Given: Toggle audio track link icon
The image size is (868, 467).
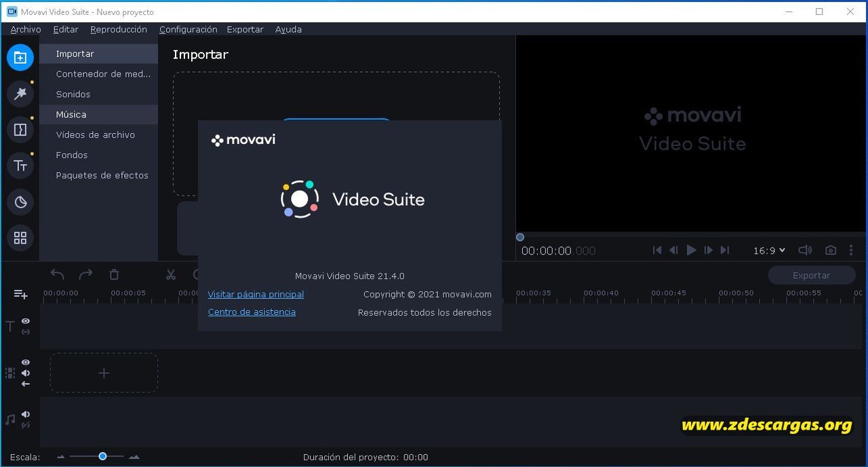Looking at the screenshot, I should 26,425.
